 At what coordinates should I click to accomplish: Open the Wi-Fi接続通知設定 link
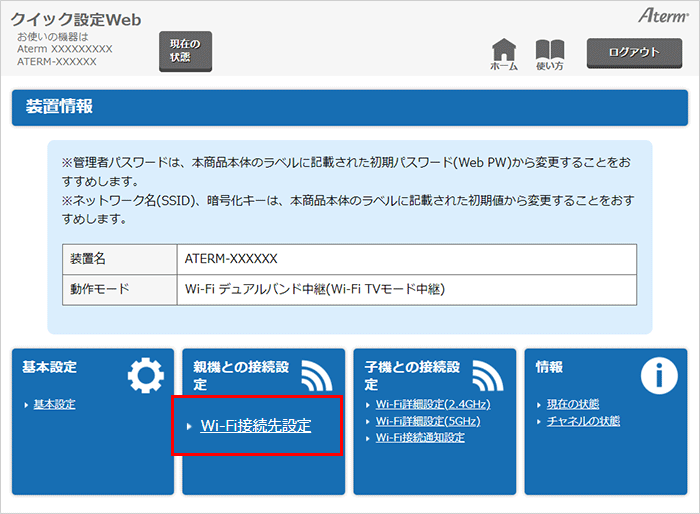420,438
